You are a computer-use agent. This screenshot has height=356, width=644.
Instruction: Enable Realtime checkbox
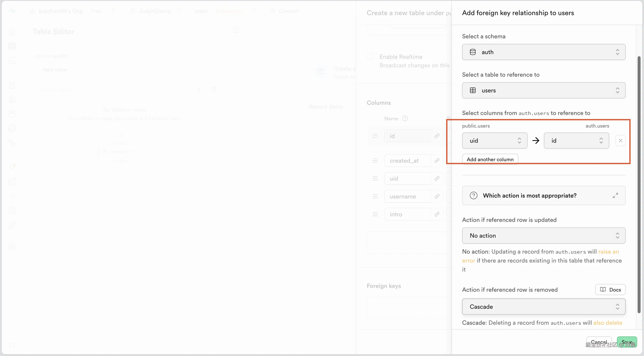[x=370, y=57]
